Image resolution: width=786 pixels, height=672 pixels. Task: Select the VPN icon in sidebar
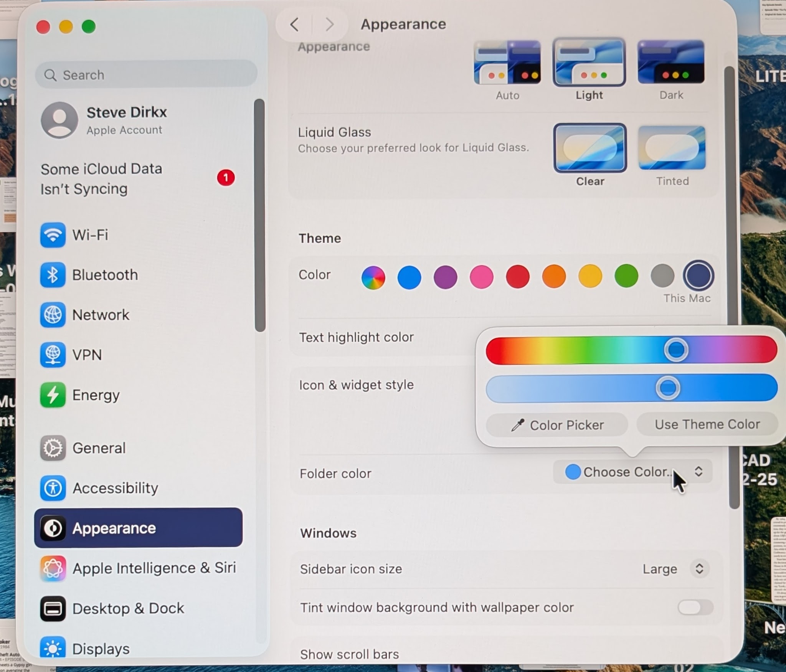pyautogui.click(x=53, y=355)
